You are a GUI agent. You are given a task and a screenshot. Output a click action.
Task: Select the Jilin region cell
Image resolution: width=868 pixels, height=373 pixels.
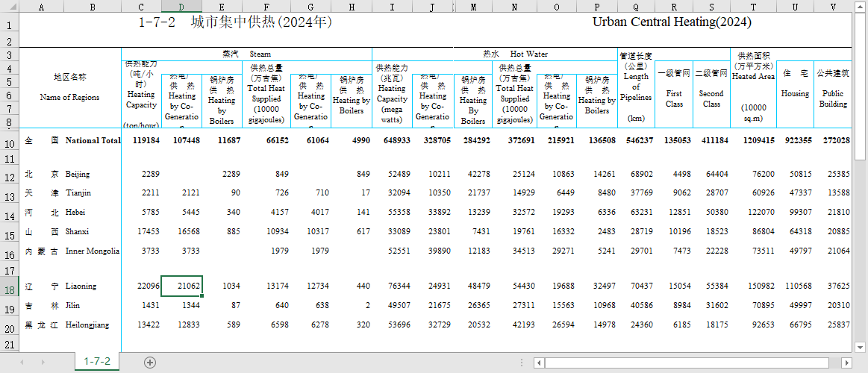pyautogui.click(x=93, y=305)
